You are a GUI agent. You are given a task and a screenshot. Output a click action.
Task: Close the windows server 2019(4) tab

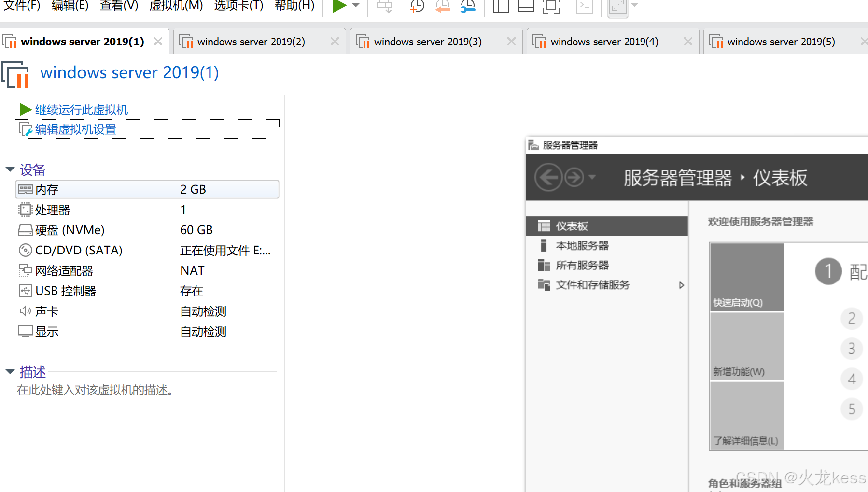[x=688, y=42]
